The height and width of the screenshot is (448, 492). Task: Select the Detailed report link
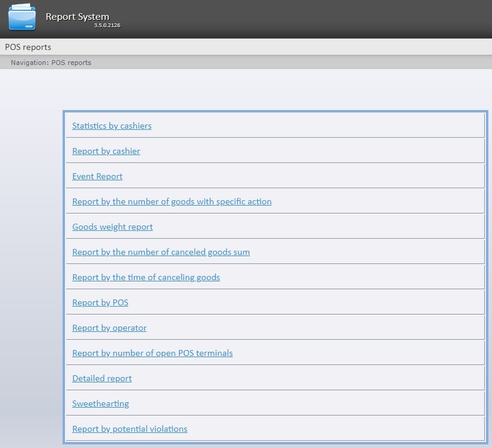click(x=102, y=378)
